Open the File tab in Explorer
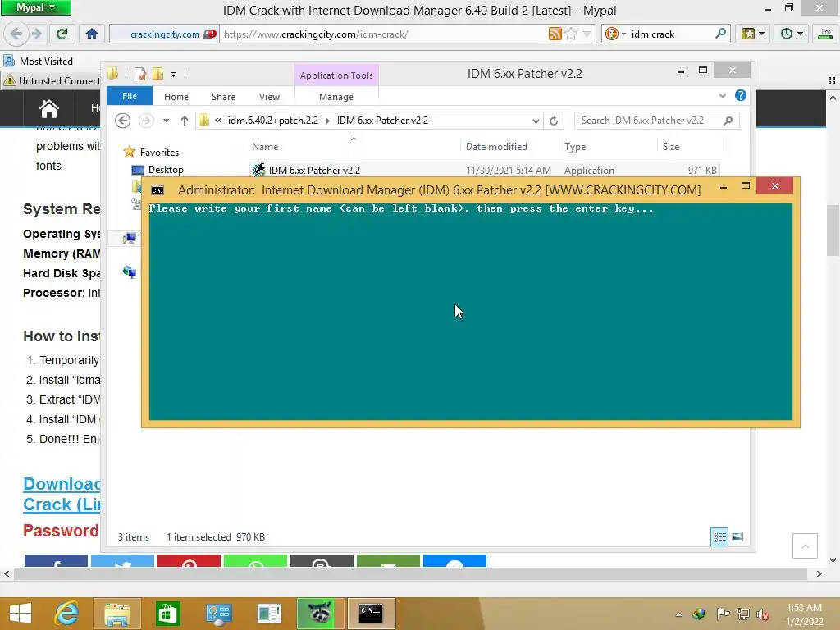The height and width of the screenshot is (630, 840). coord(129,96)
